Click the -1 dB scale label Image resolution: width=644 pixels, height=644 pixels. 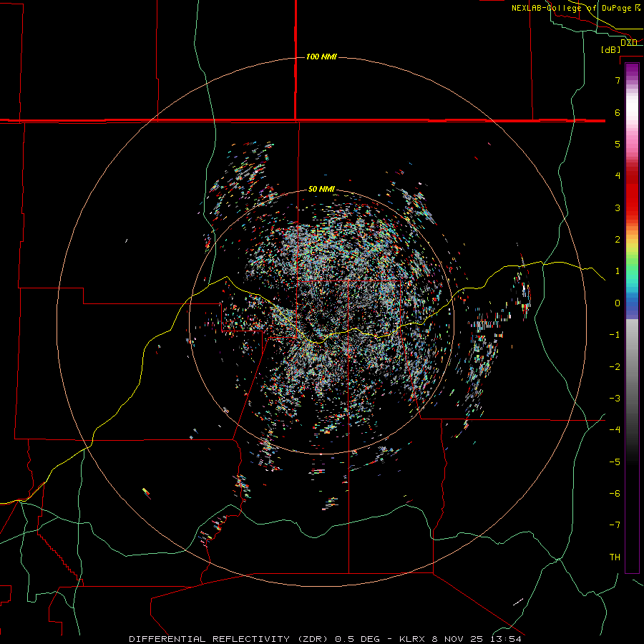click(615, 335)
